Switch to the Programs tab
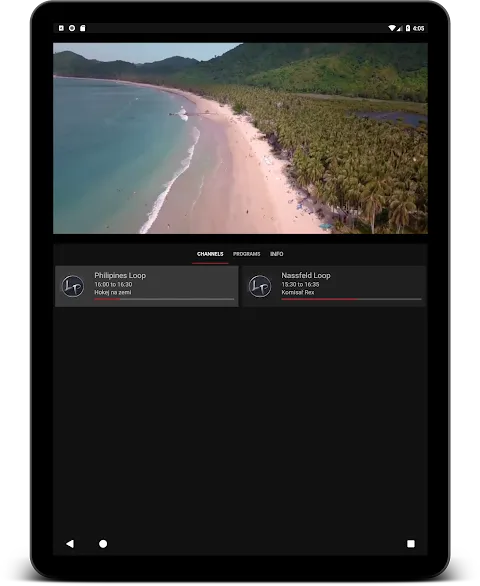This screenshot has width=480, height=586. [247, 254]
